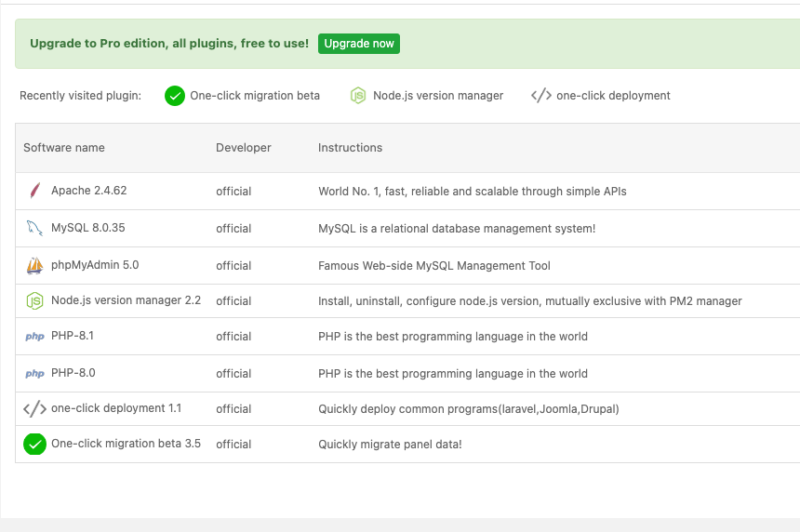Open Node.js version manager 2.2 entry
The width and height of the screenshot is (800, 532).
tap(126, 300)
